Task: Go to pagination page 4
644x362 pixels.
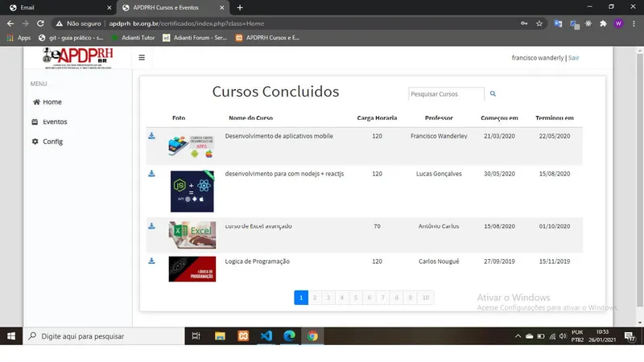Action: pos(341,298)
